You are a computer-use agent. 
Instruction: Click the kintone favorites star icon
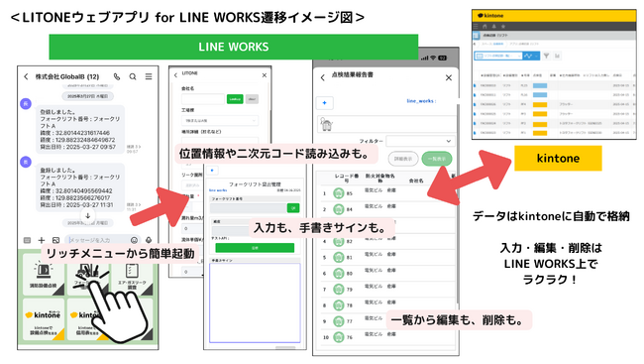pos(503,27)
